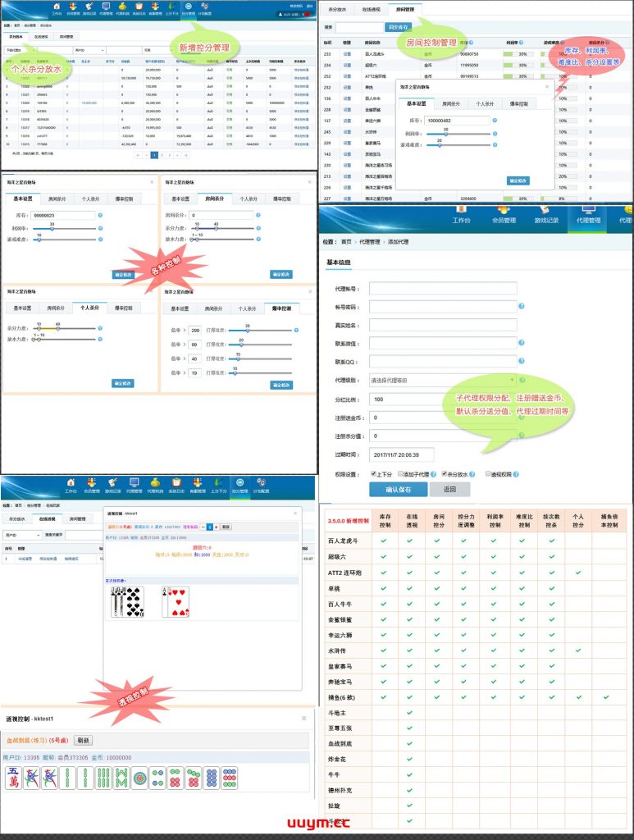Image resolution: width=634 pixels, height=840 pixels.
Task: Select the 爆率控制 tab in 100000482 dialog
Action: 520,104
